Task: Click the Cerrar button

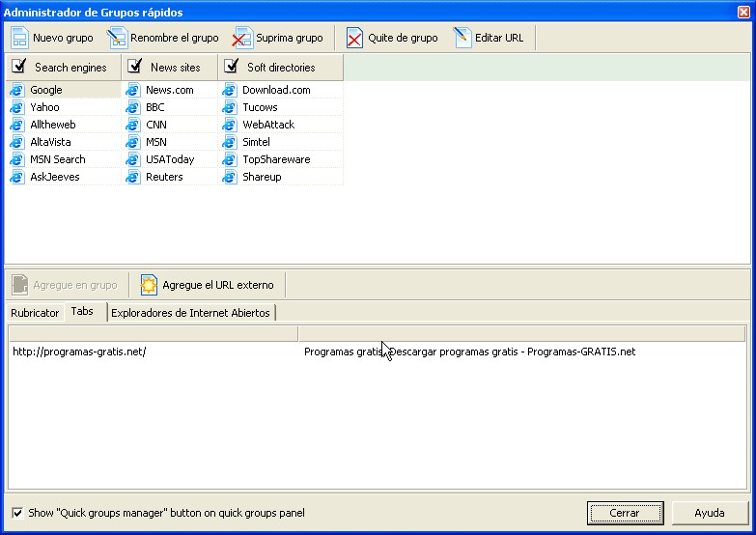Action: pyautogui.click(x=625, y=513)
